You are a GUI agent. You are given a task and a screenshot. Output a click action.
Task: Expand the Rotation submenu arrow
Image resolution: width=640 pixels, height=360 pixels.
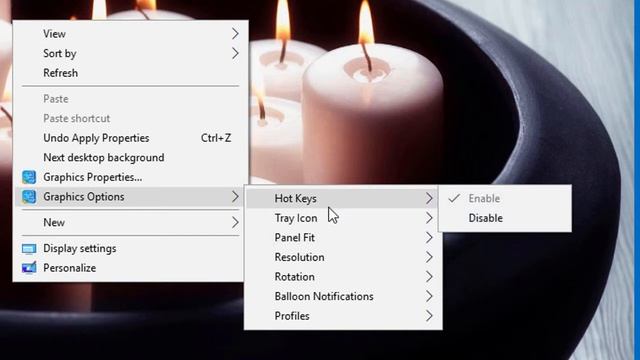coord(429,277)
